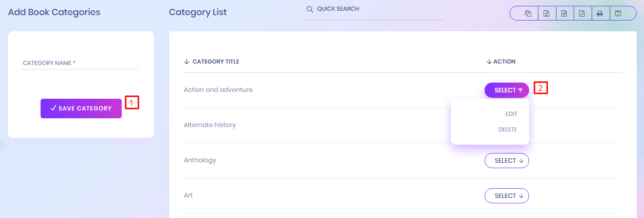
Task: Click into the Quick Search field
Action: [377, 9]
